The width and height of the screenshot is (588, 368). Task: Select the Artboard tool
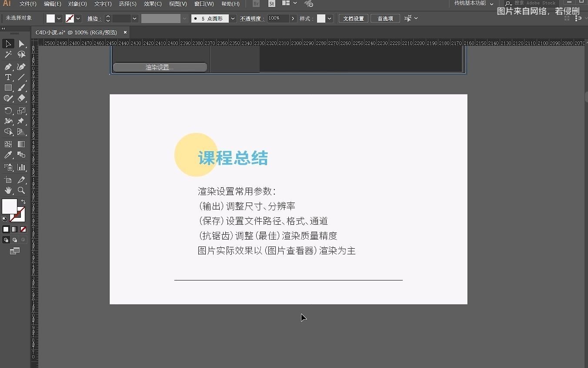pyautogui.click(x=8, y=180)
